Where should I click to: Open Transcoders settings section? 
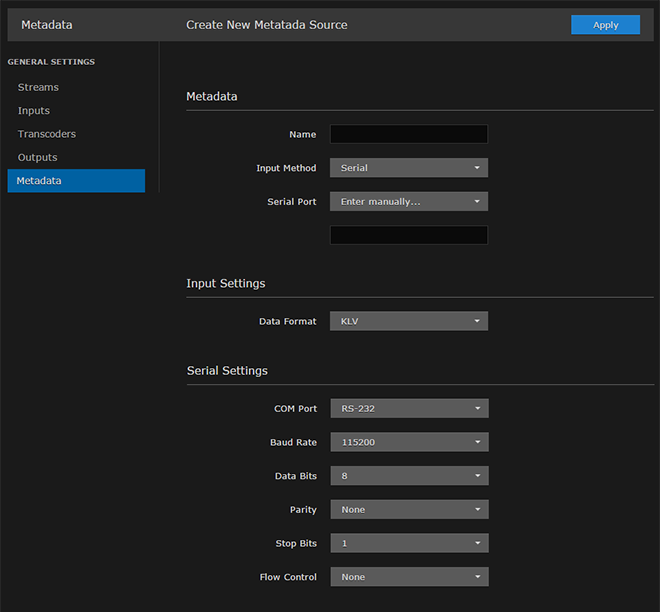click(x=46, y=134)
